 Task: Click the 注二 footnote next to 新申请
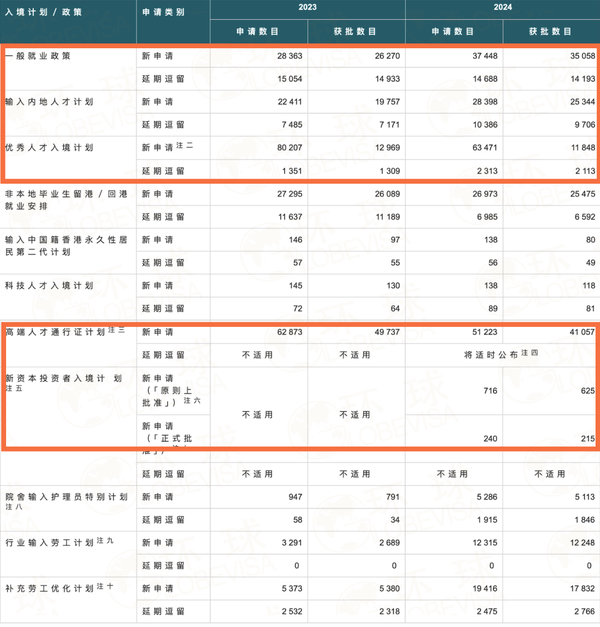pyautogui.click(x=184, y=145)
